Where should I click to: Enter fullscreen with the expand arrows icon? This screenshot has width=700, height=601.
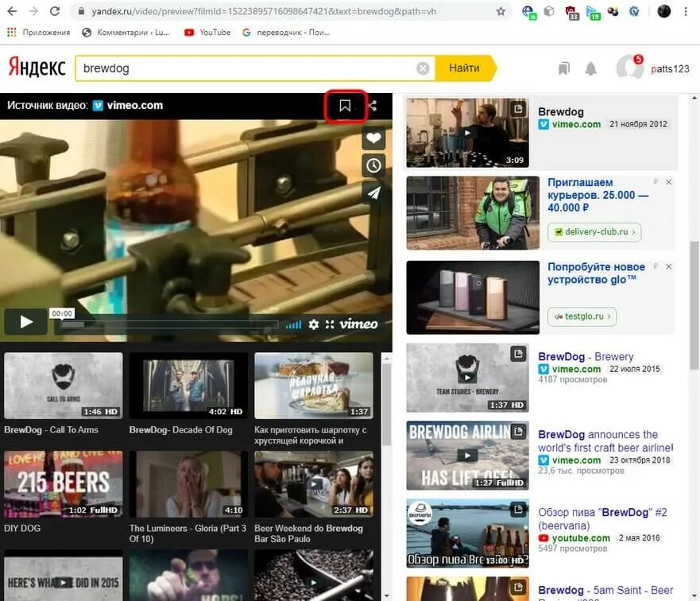click(330, 324)
